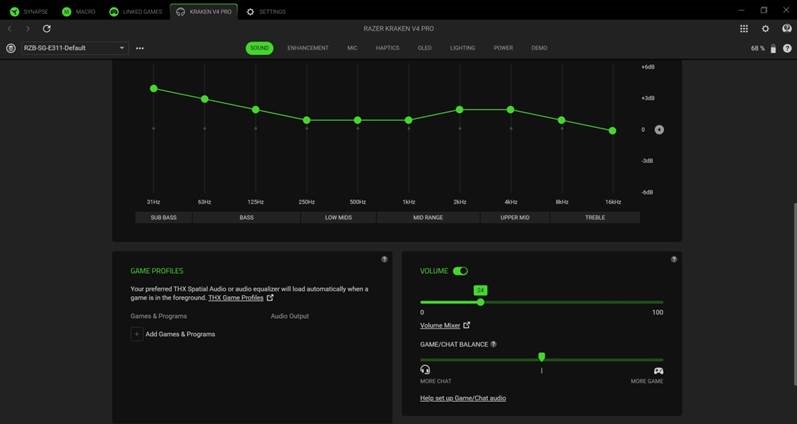Screen dimensions: 797x424
Task: Select the Upper Mid band
Action: click(515, 218)
